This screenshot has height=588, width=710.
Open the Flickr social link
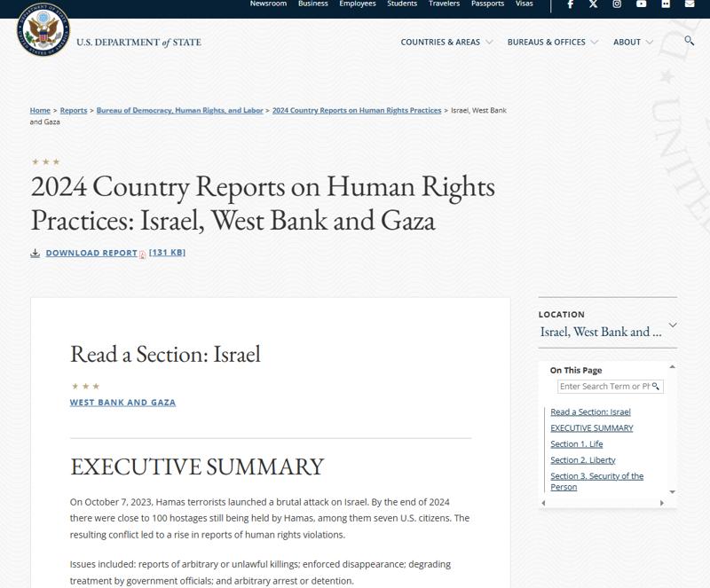[665, 4]
